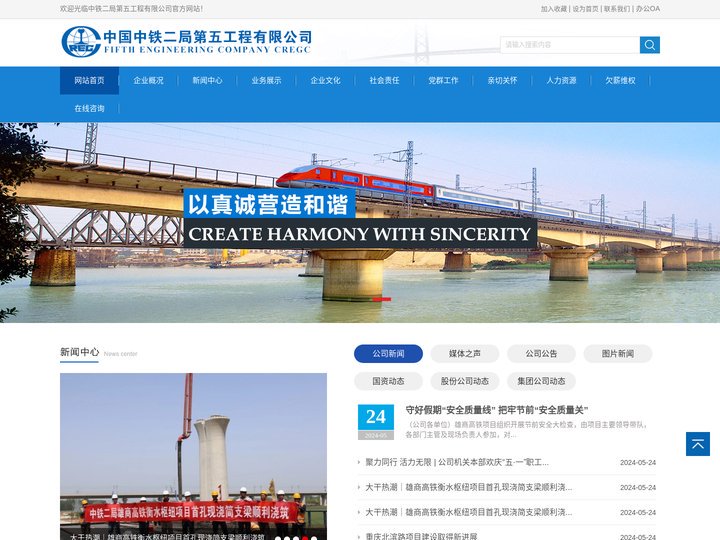Click the blue search magnifier button
Screen dimensions: 720x540
click(650, 45)
